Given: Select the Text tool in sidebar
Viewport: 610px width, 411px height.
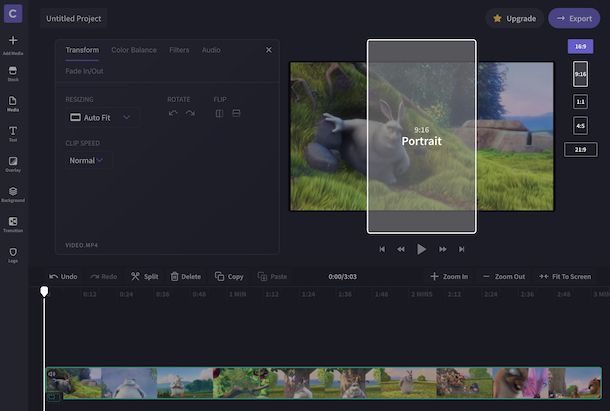Looking at the screenshot, I should (x=13, y=133).
